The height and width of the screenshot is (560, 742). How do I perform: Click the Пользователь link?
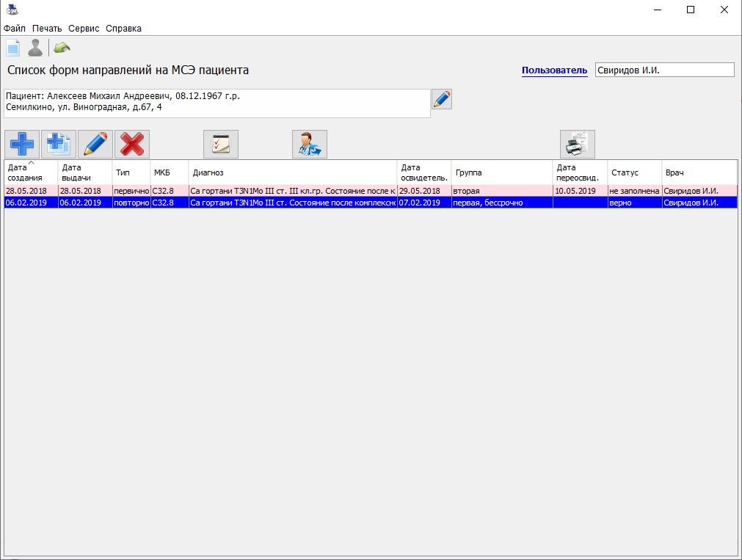(x=554, y=70)
